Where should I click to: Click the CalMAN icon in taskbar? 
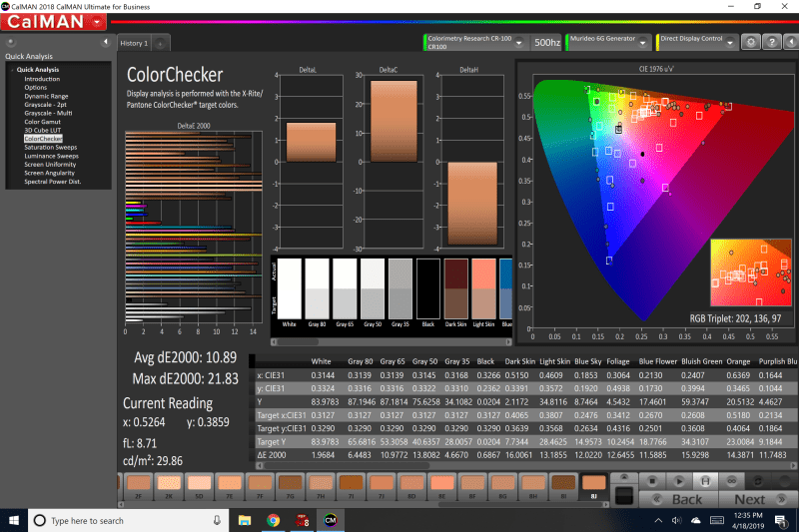331,520
